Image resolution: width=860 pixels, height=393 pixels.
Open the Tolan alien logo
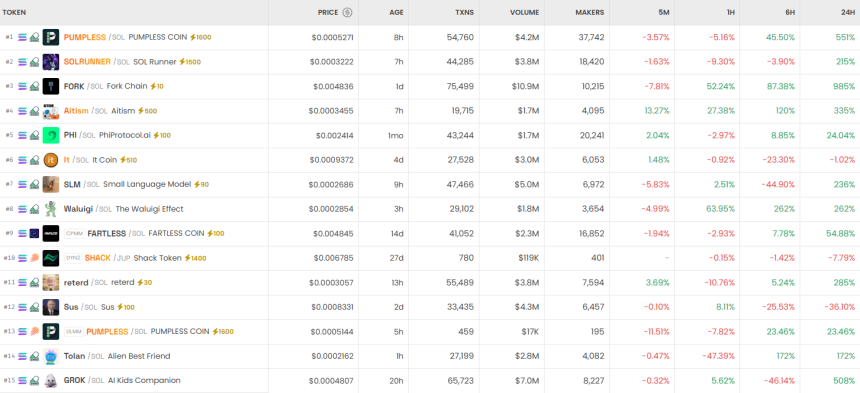coord(51,356)
